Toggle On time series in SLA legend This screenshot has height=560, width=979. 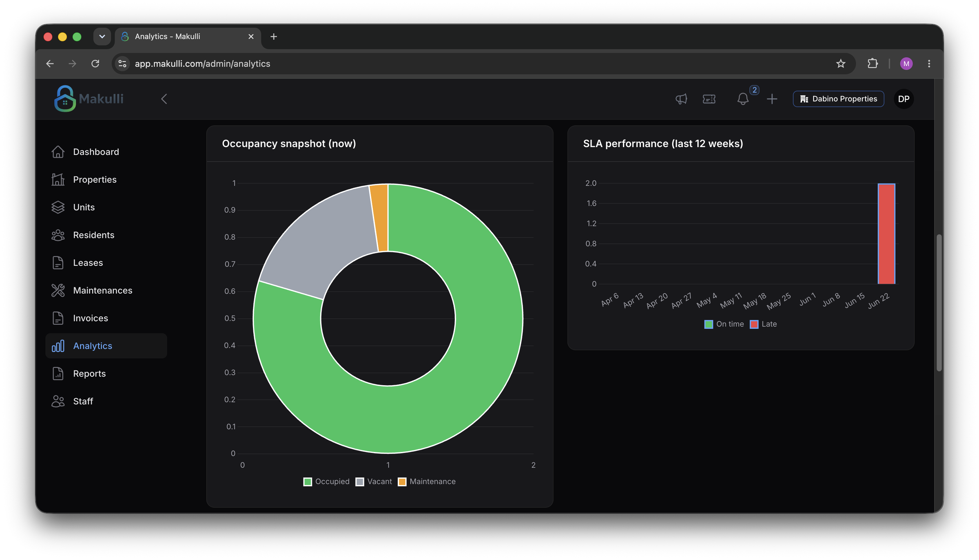pos(724,324)
